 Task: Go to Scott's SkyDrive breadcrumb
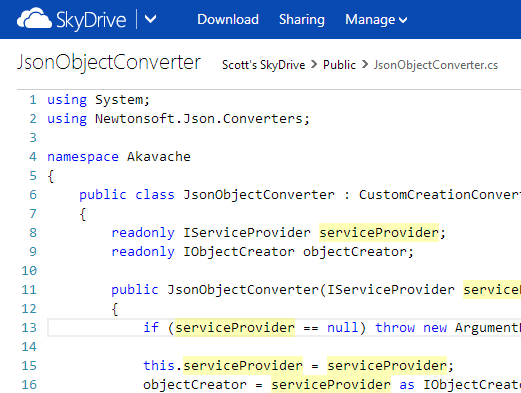click(263, 65)
